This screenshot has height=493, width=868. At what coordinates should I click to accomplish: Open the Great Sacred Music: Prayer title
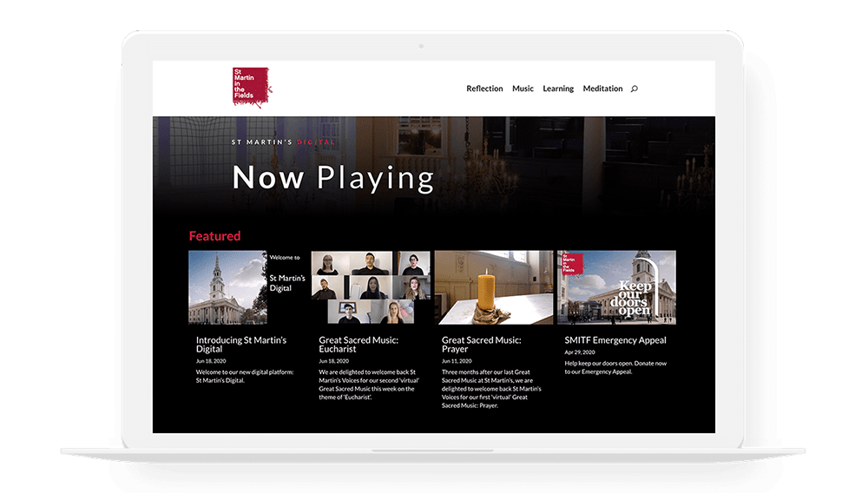482,345
